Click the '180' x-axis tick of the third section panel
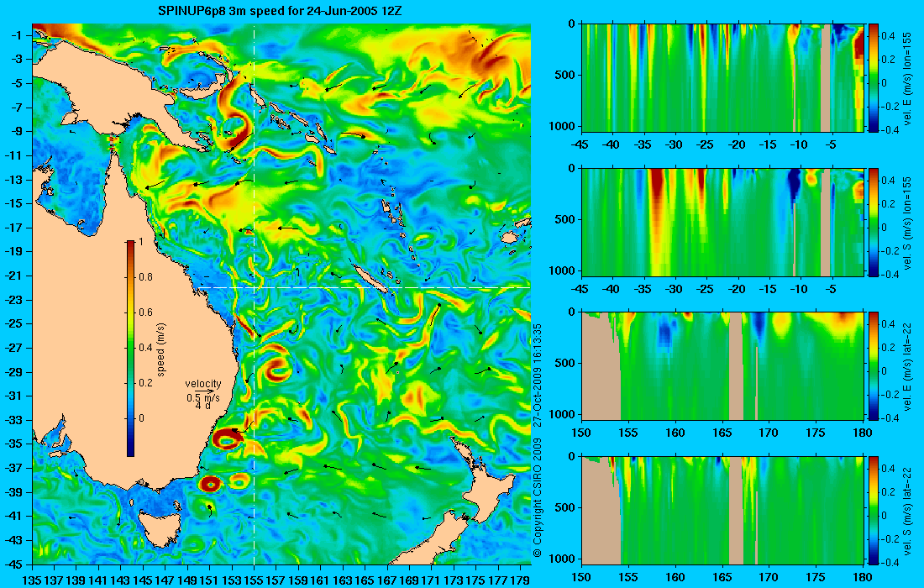This screenshot has width=924, height=588. 863,433
